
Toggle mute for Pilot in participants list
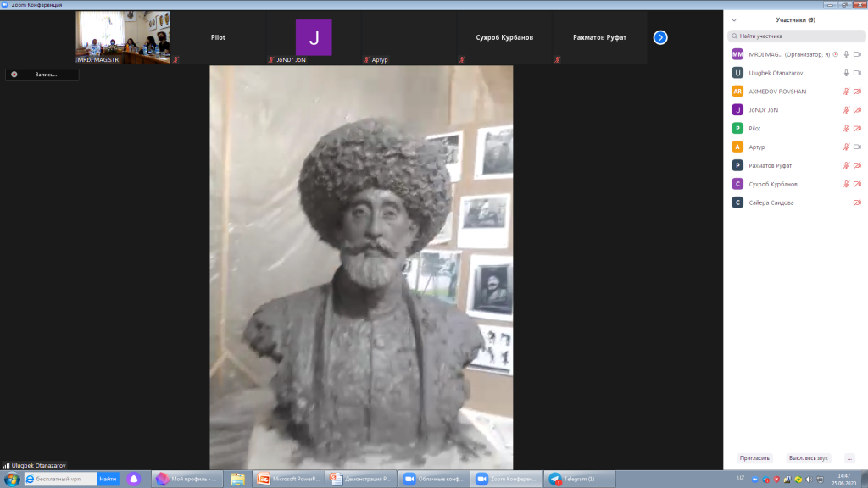[846, 129]
